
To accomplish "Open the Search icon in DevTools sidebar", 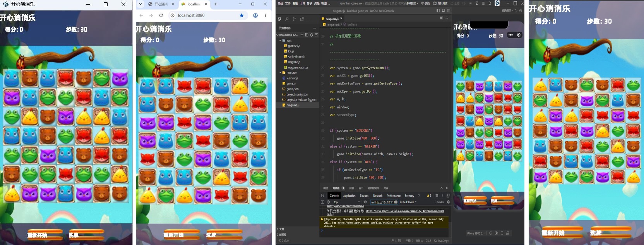I will [287, 19].
